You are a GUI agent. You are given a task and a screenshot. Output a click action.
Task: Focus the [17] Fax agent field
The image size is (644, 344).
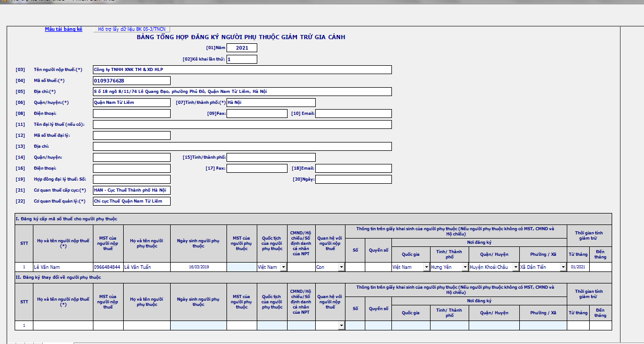click(257, 168)
